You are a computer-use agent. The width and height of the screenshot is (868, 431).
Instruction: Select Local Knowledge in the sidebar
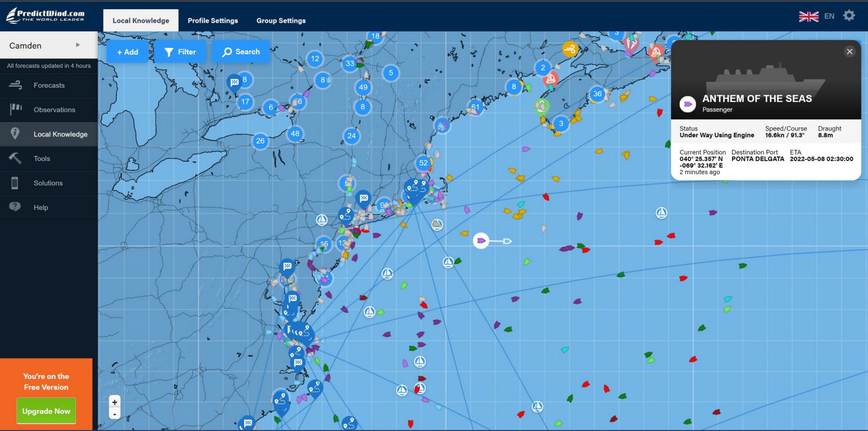coord(49,134)
